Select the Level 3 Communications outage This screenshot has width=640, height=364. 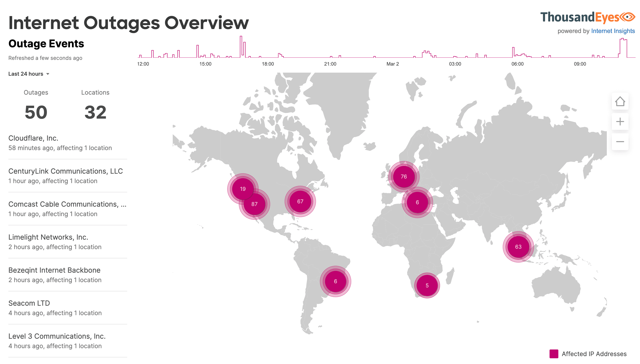click(x=68, y=341)
